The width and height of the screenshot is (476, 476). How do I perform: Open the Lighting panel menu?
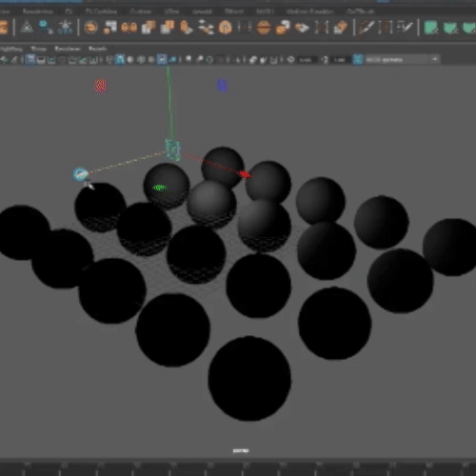tap(11, 49)
